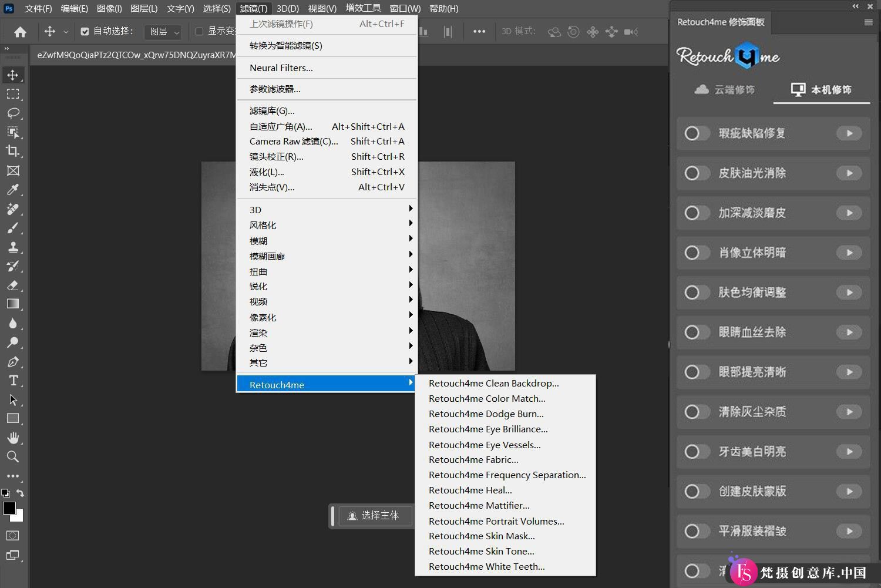Toggle Quick Mask mode icon

click(13, 536)
